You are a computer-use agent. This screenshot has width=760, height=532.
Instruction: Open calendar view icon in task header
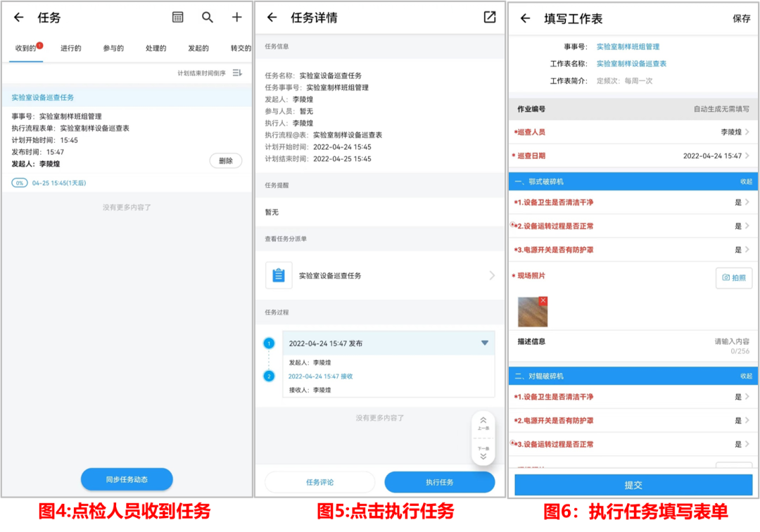(x=178, y=18)
